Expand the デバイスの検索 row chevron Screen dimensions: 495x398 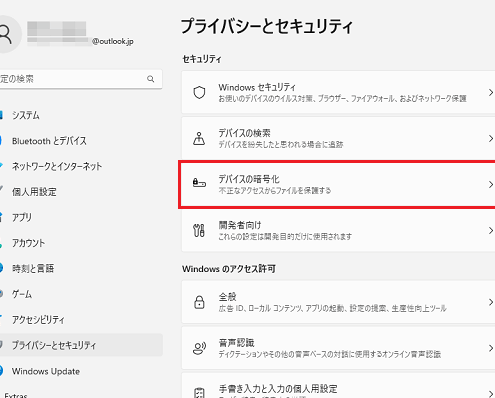coord(491,138)
